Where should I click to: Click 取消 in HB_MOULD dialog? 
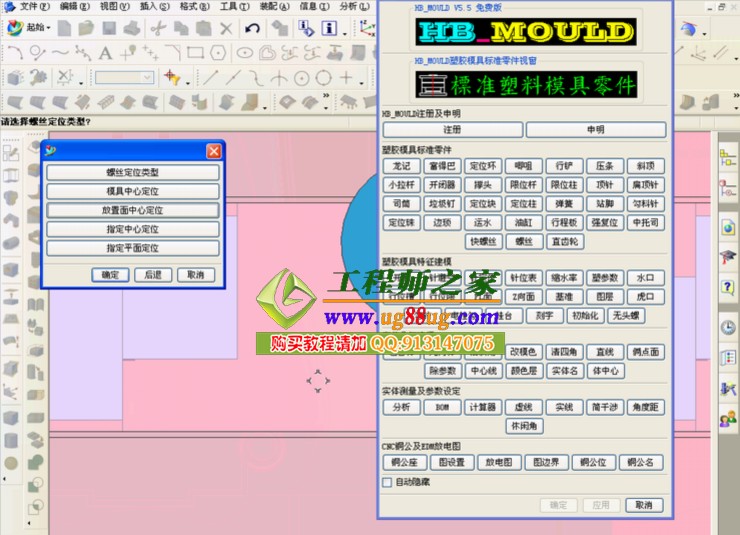pyautogui.click(x=644, y=505)
